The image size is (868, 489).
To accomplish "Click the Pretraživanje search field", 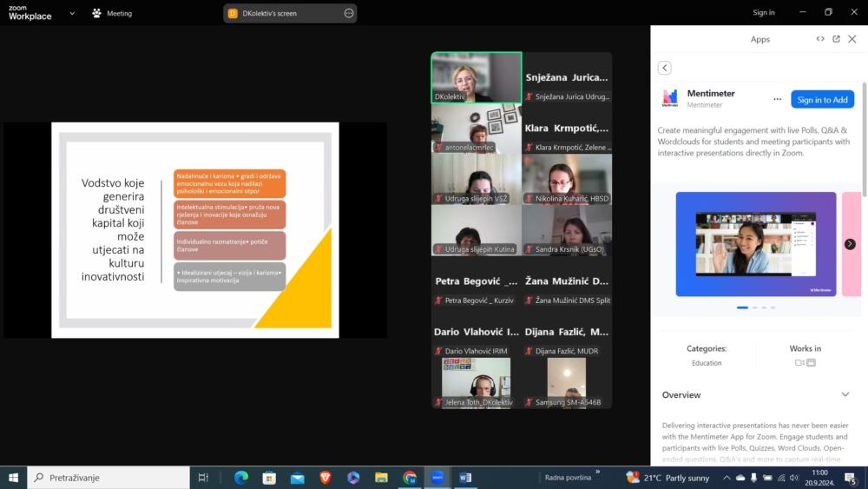I will point(108,478).
